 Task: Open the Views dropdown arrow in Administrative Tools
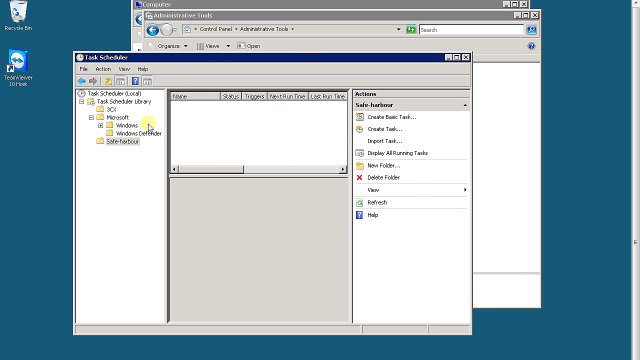click(x=228, y=46)
